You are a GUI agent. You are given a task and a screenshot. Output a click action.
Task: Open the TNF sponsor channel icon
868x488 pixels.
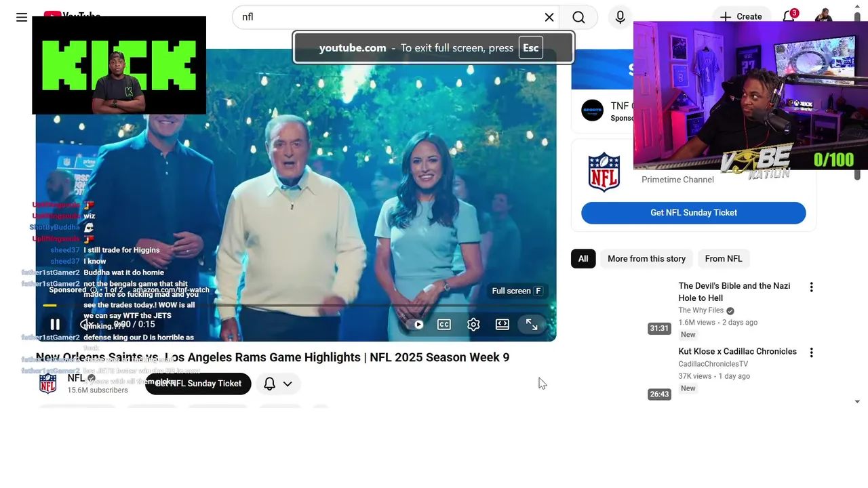tap(592, 110)
